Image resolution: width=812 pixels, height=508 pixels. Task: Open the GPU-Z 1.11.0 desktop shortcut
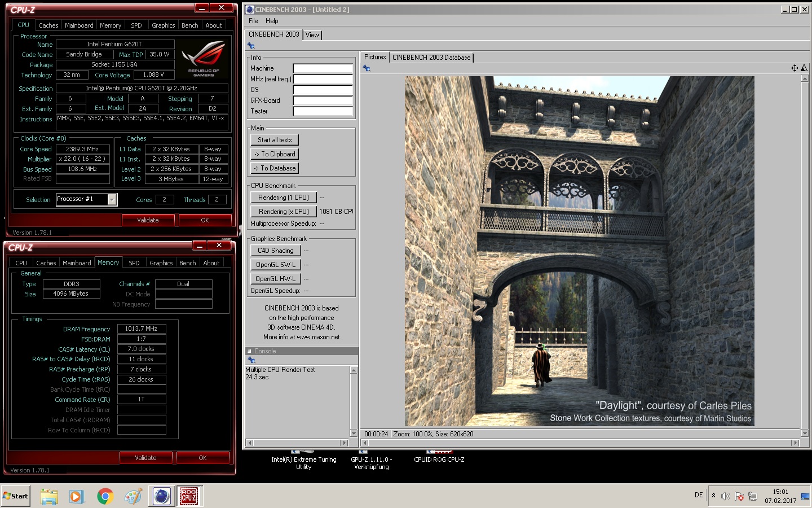(x=371, y=459)
